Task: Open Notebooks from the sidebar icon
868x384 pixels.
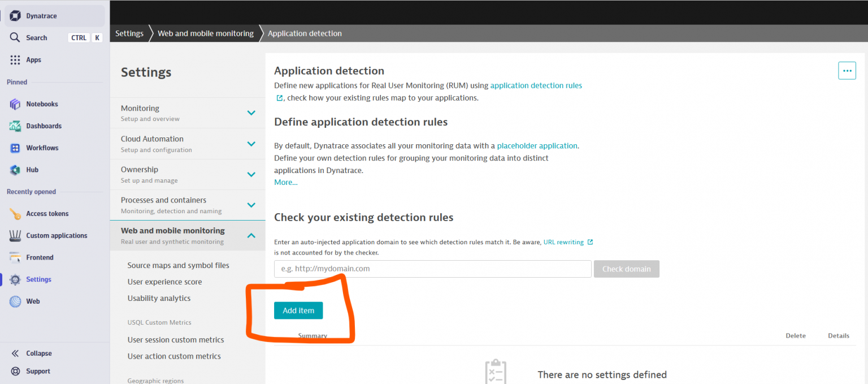Action: (x=15, y=104)
